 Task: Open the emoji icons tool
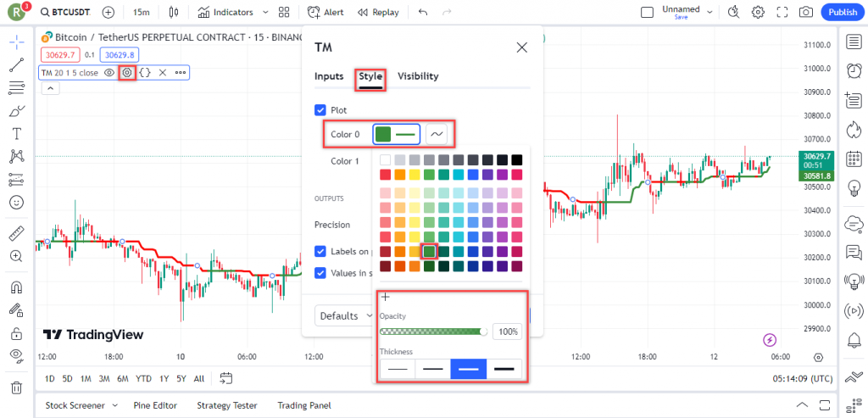(17, 203)
